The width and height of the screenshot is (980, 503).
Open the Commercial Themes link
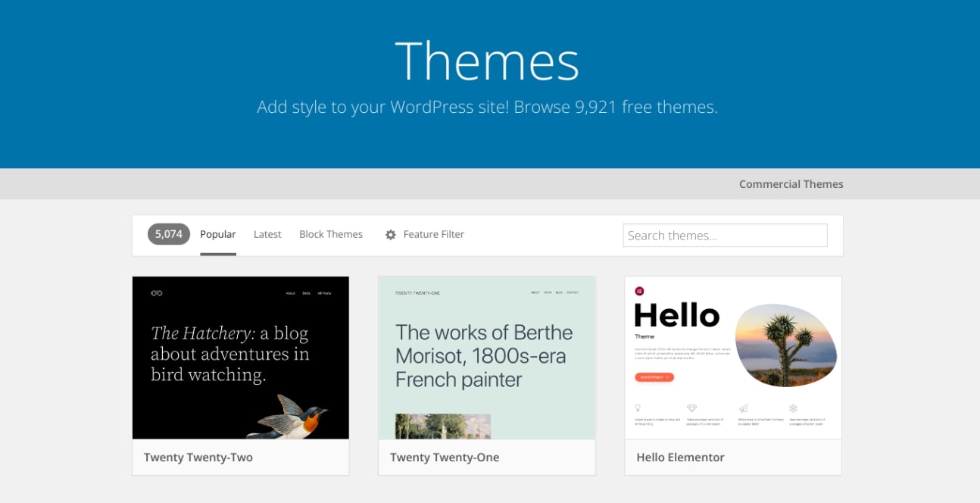[x=791, y=183]
